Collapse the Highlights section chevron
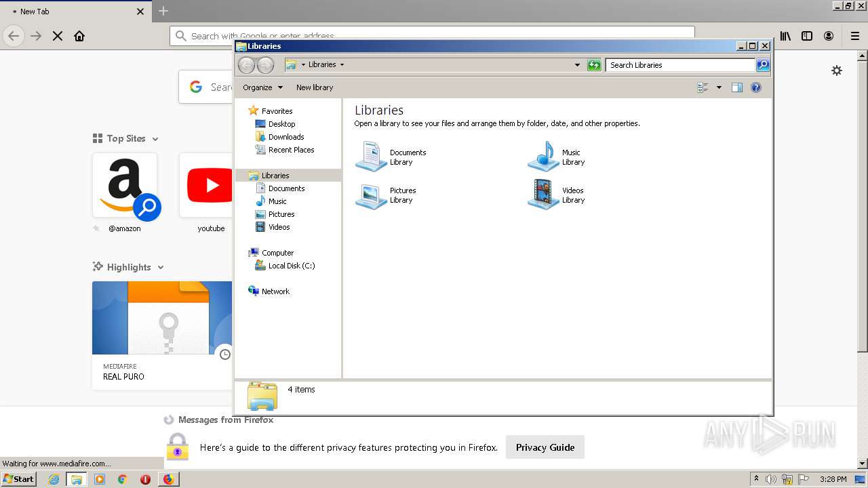 point(161,268)
